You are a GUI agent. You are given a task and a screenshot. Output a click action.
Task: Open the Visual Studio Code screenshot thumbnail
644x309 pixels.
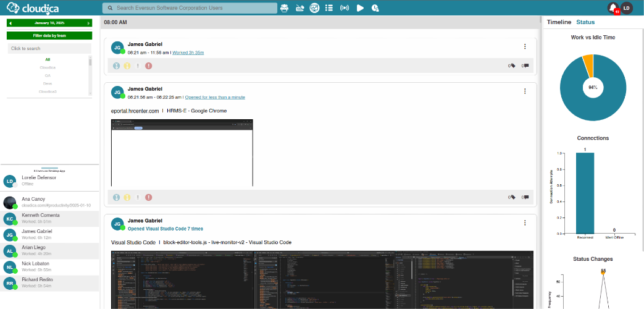tap(322, 280)
